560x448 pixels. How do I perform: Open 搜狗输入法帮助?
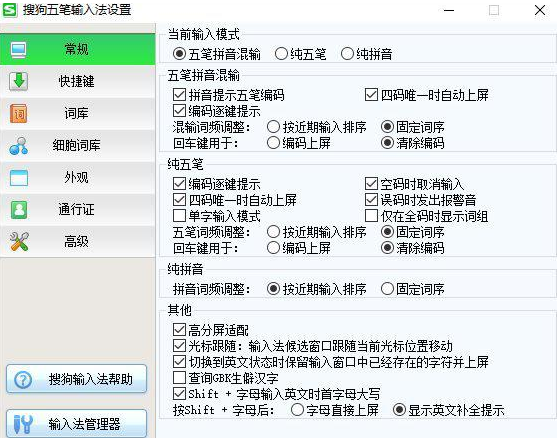76,379
